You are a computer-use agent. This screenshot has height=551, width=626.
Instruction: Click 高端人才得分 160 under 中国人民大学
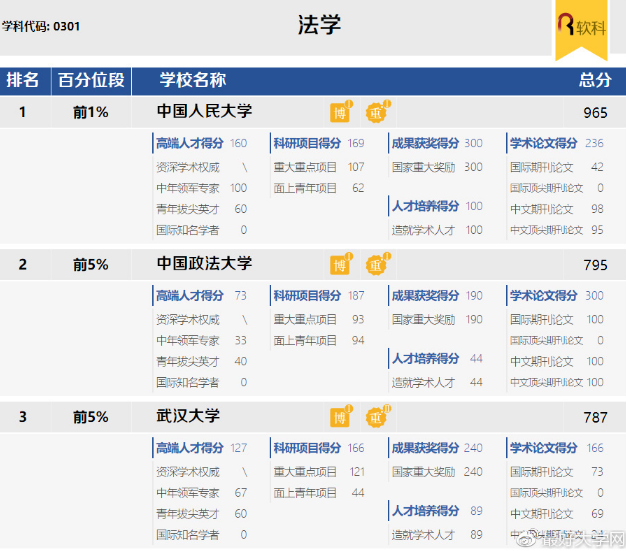pyautogui.click(x=201, y=143)
